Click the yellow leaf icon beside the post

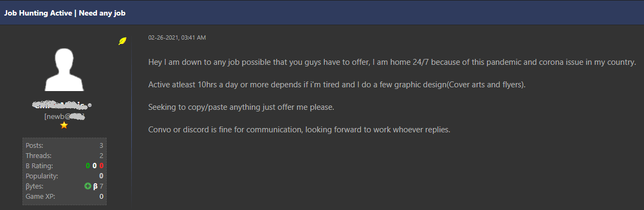click(x=123, y=41)
